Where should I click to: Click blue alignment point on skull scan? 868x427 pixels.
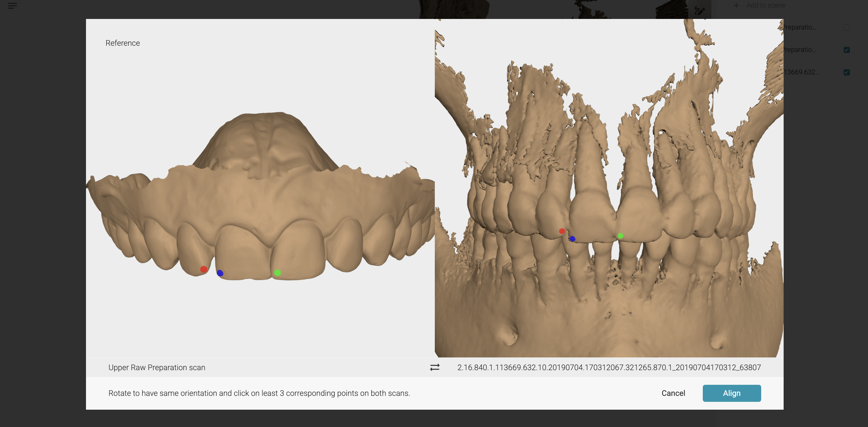572,239
